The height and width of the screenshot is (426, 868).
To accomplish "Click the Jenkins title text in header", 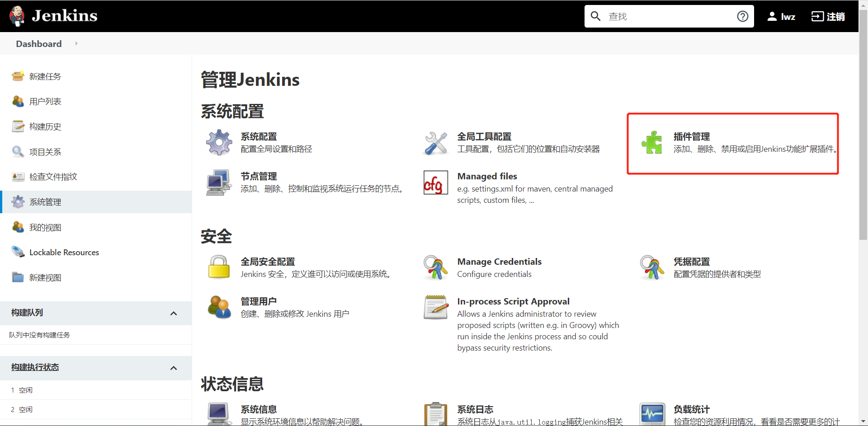I will click(x=65, y=16).
